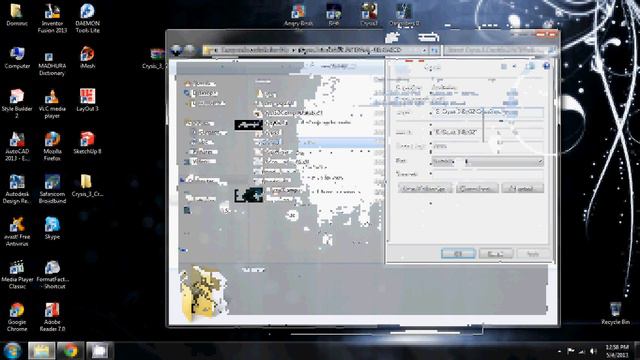Viewport: 640px width, 360px height.
Task: Open FormatFactory shortcut icon
Action: [x=53, y=275]
